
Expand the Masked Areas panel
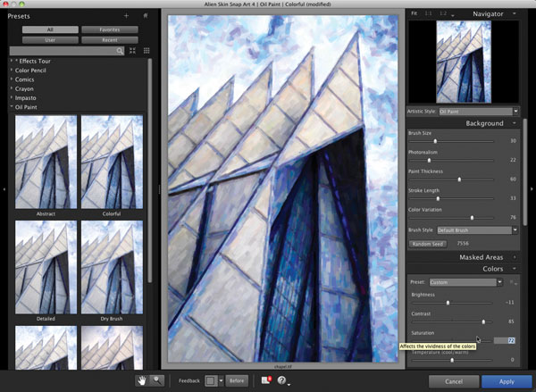[515, 257]
